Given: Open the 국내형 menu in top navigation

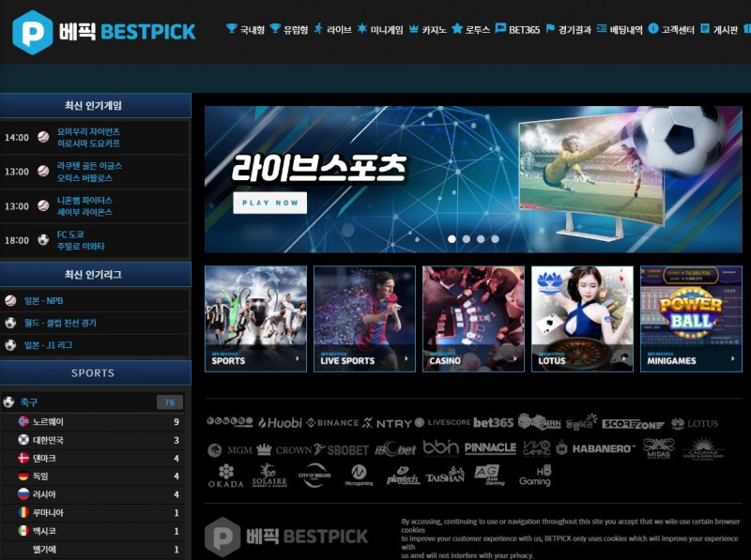Looking at the screenshot, I should [x=246, y=30].
